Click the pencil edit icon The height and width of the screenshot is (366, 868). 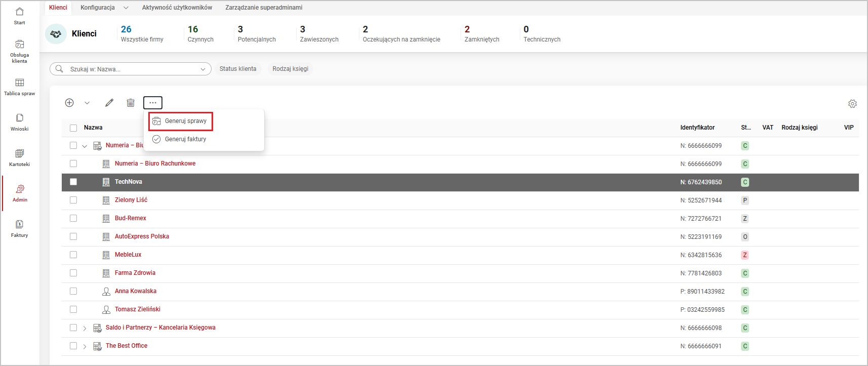tap(109, 103)
